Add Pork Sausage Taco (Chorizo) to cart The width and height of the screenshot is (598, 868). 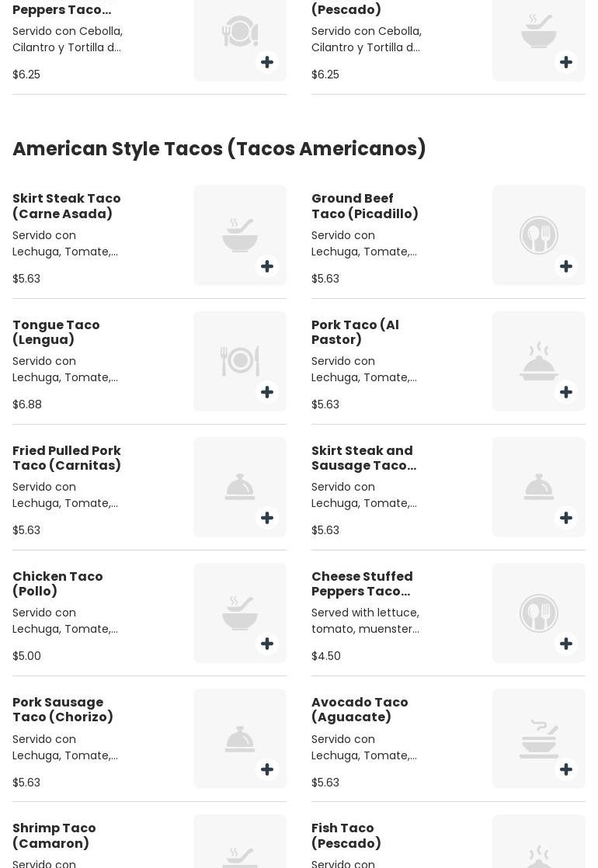(x=267, y=769)
